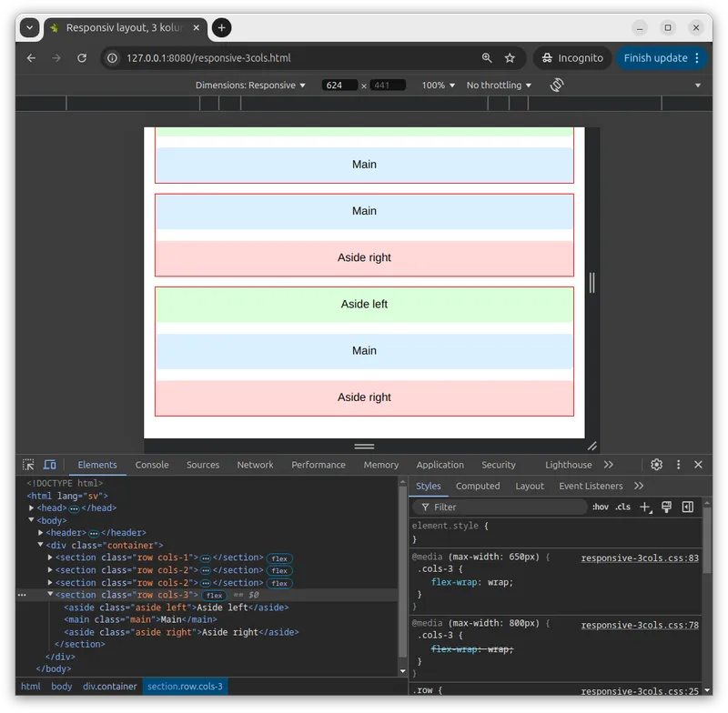
Task: Open the Computed styles tab
Action: tap(478, 486)
